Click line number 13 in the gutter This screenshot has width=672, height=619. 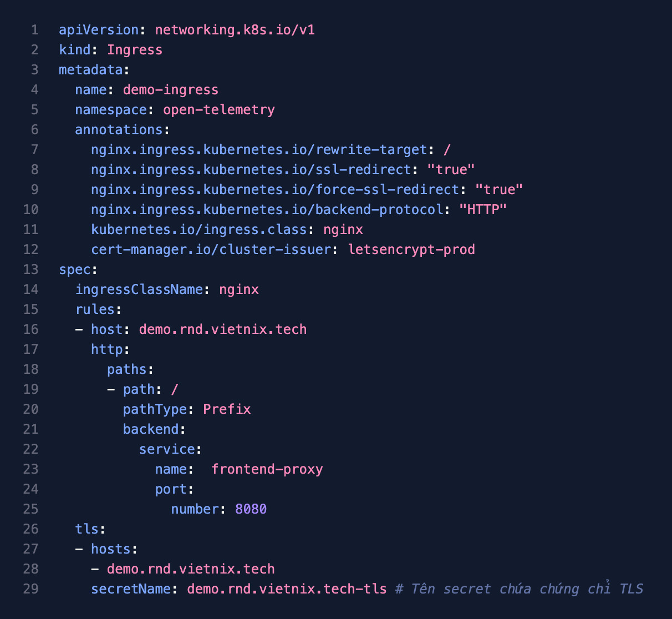[x=31, y=270]
